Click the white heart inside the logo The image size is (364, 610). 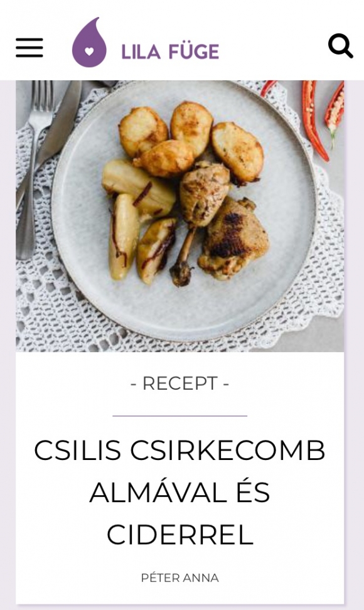coord(89,51)
